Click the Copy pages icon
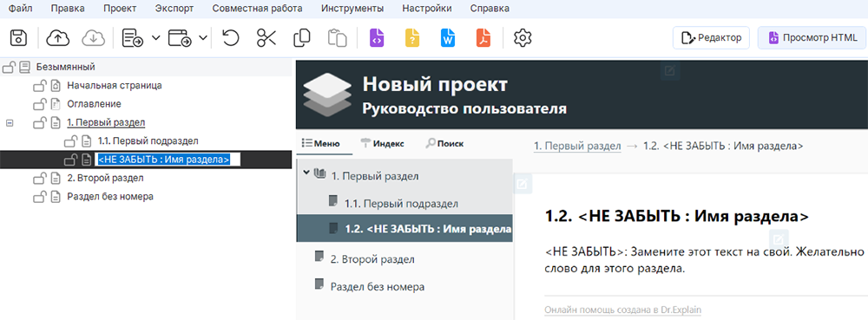 (x=302, y=38)
